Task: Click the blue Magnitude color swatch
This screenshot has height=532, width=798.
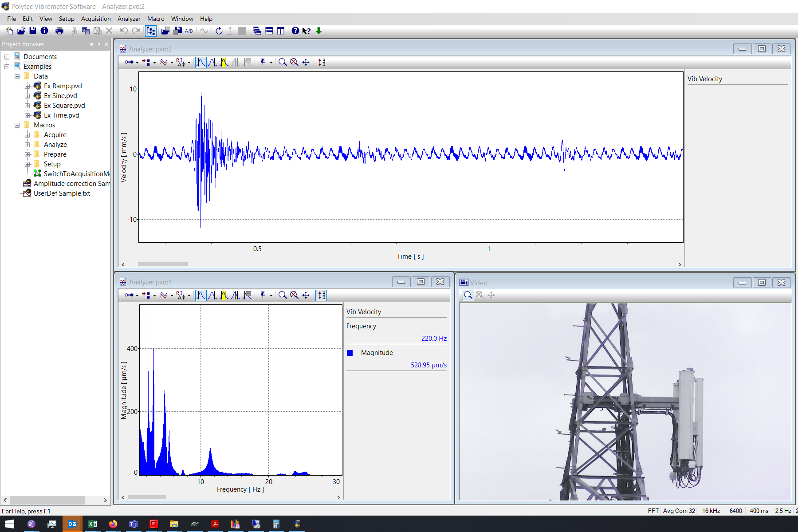Action: 350,353
